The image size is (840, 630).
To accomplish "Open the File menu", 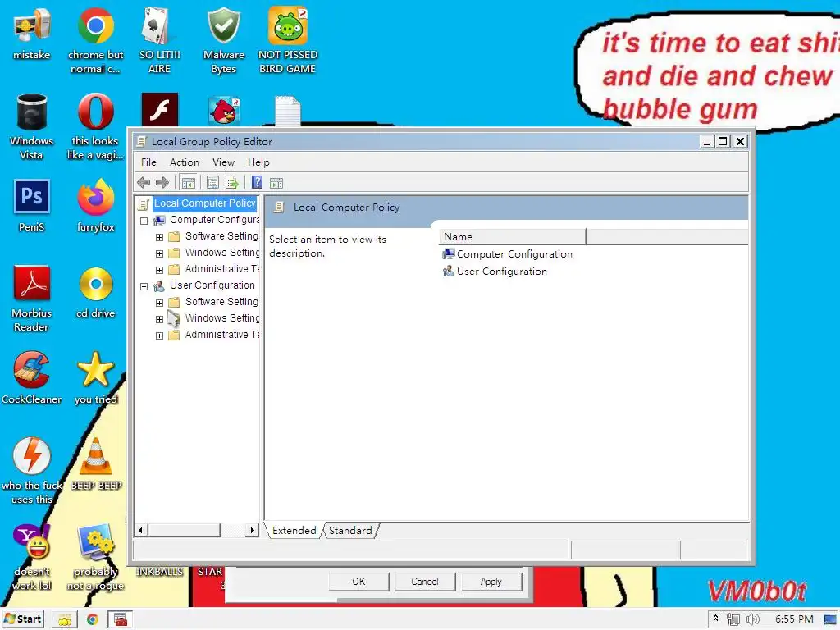I will (148, 162).
